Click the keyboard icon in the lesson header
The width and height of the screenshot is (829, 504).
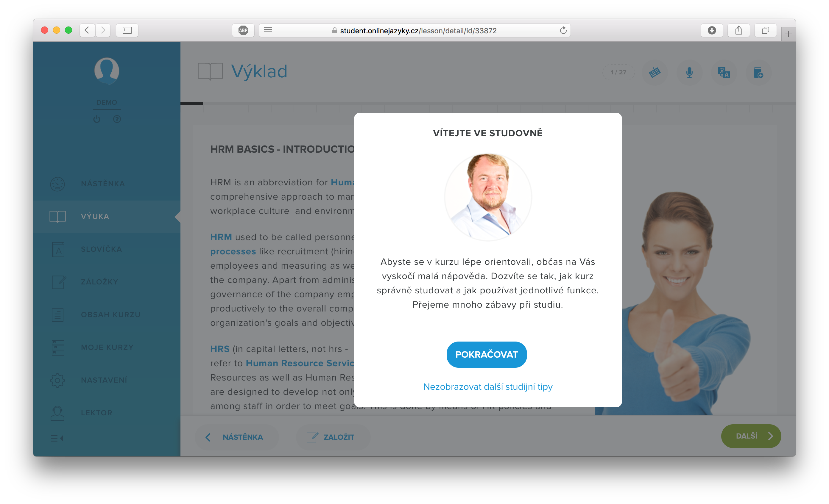pyautogui.click(x=655, y=72)
